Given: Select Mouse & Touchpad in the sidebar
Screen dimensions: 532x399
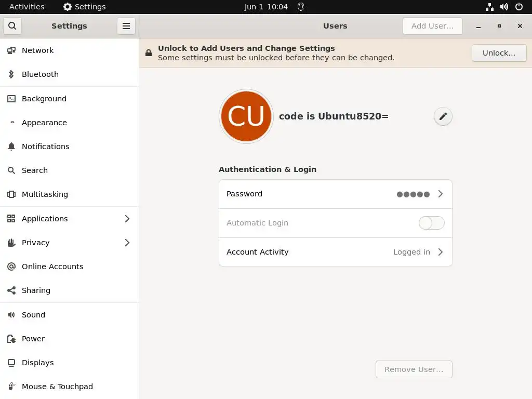Looking at the screenshot, I should [69, 387].
